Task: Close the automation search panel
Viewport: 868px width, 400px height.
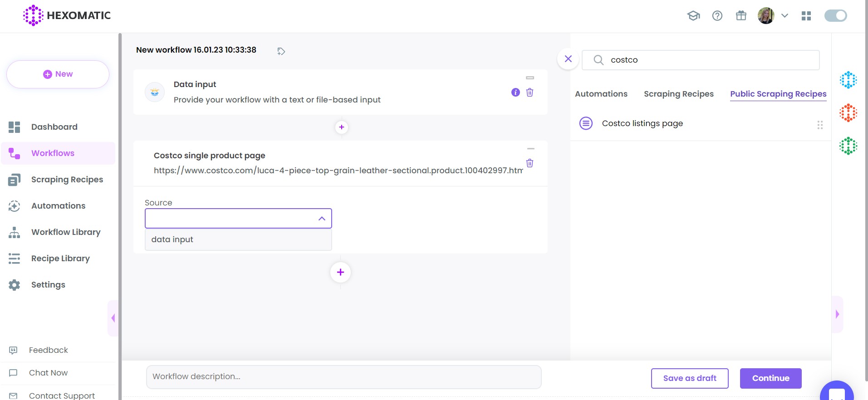Action: click(x=568, y=59)
